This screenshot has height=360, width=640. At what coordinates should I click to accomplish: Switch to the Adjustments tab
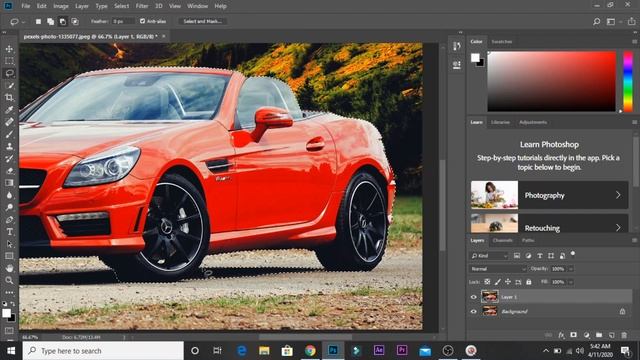pos(533,122)
